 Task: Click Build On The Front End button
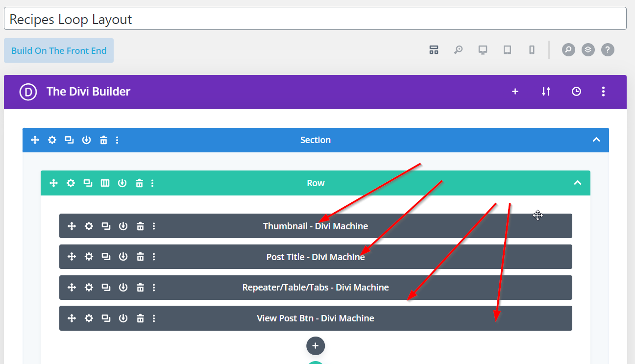[59, 50]
